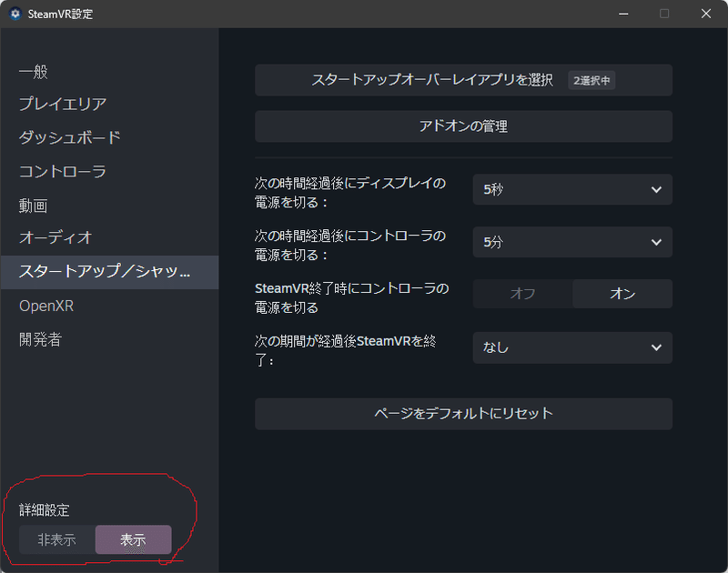Click the 詳細設定 label
Screen dimensions: 728x573
point(44,510)
